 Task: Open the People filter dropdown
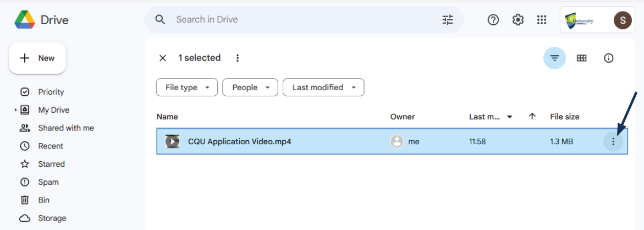(250, 87)
